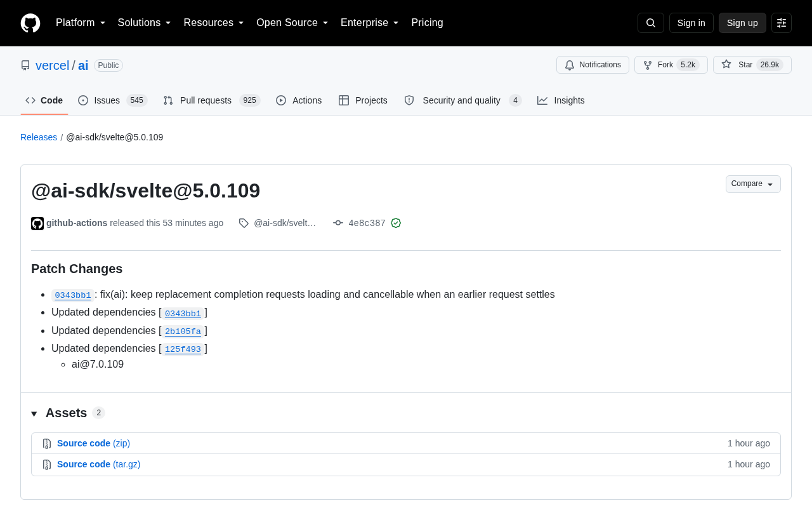Click the tag icon next to @ai-sdk/svelt…
Image resolution: width=812 pixels, height=508 pixels.
pos(244,223)
